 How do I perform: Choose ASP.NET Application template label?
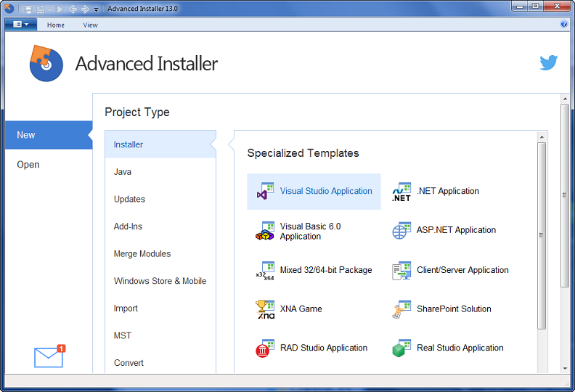pyautogui.click(x=456, y=230)
